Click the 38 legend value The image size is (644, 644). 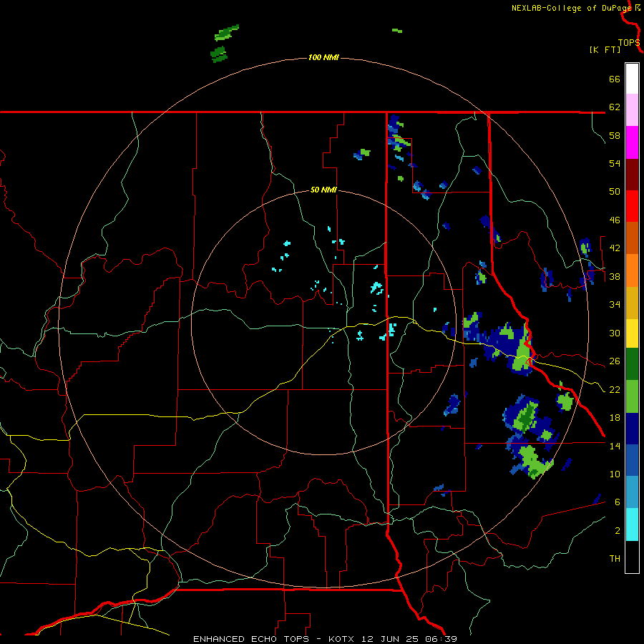coord(615,277)
